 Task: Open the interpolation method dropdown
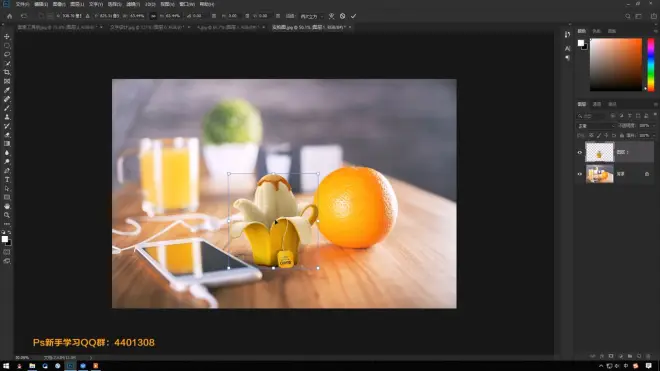(311, 16)
